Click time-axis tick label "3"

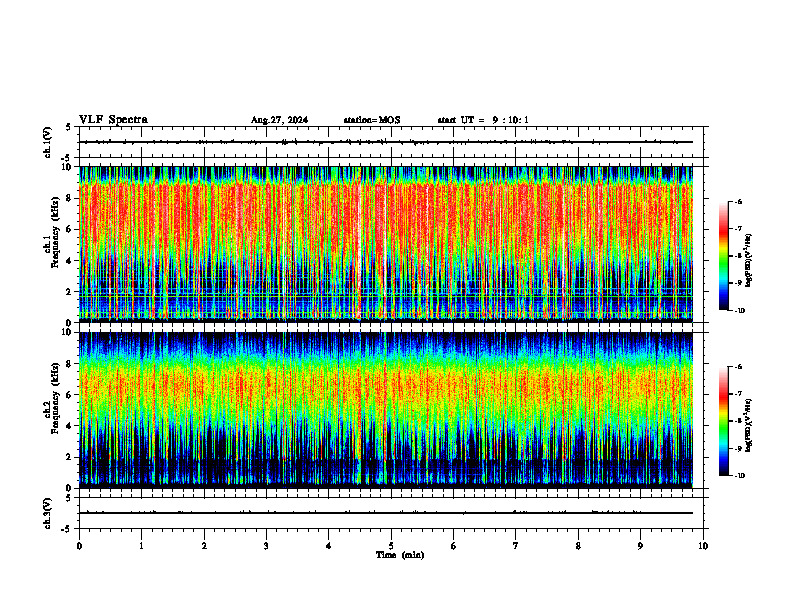266,546
